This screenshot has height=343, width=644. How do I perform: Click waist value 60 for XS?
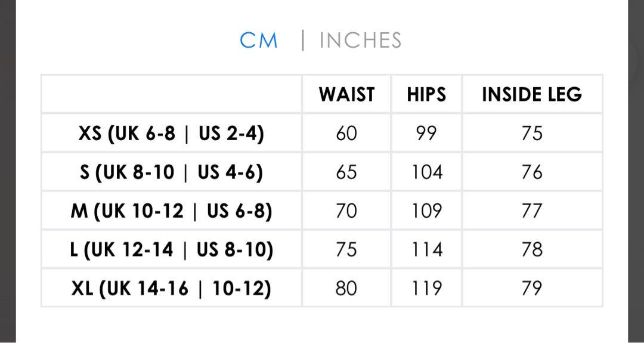pyautogui.click(x=346, y=134)
